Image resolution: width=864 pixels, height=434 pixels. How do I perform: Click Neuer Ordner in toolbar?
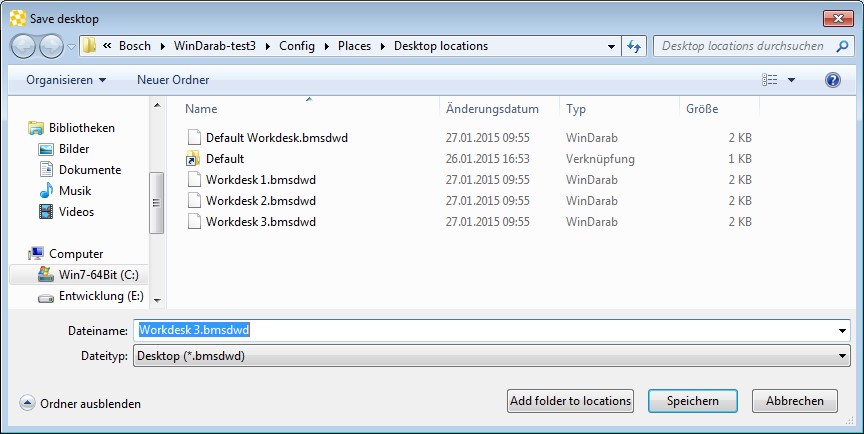pos(173,79)
